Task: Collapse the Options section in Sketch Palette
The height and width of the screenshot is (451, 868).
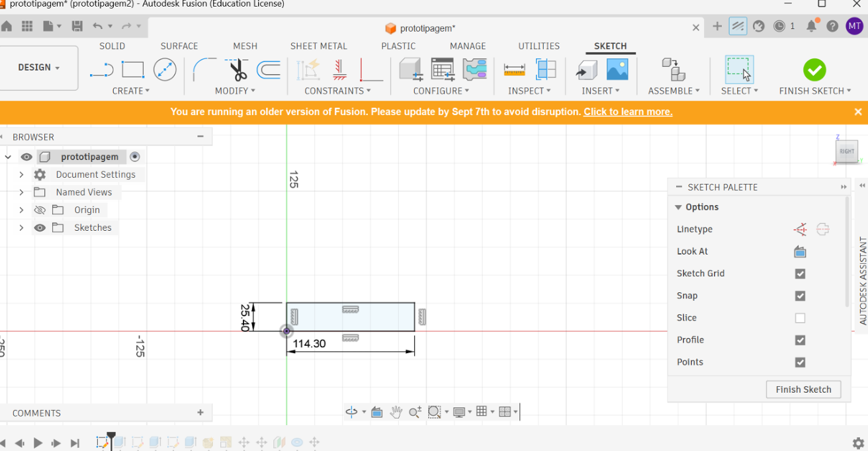Action: click(678, 207)
